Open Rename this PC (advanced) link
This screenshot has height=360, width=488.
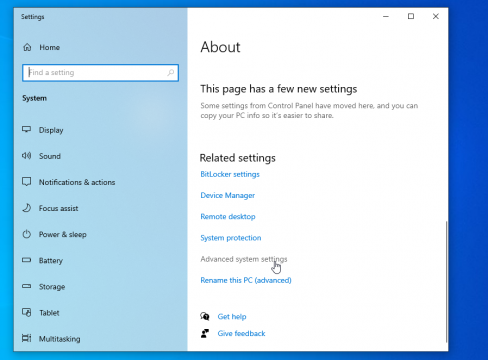coord(246,280)
